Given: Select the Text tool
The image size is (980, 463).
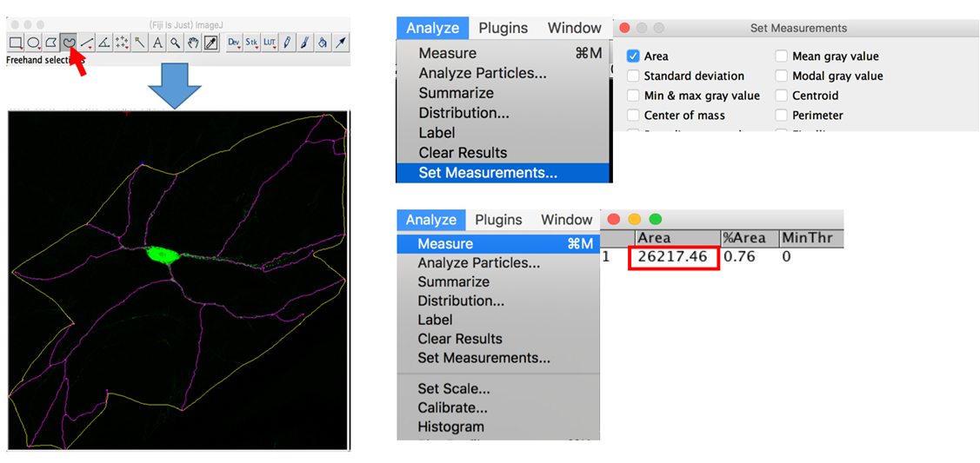Looking at the screenshot, I should (157, 42).
